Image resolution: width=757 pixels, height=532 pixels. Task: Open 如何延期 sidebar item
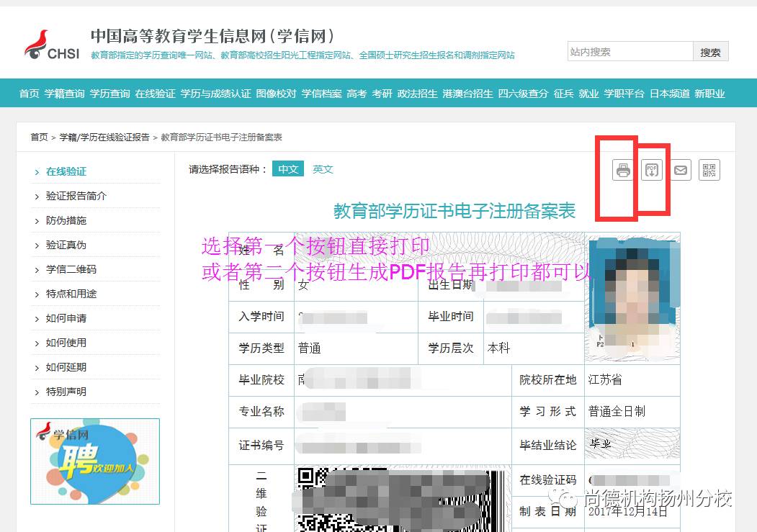click(66, 368)
